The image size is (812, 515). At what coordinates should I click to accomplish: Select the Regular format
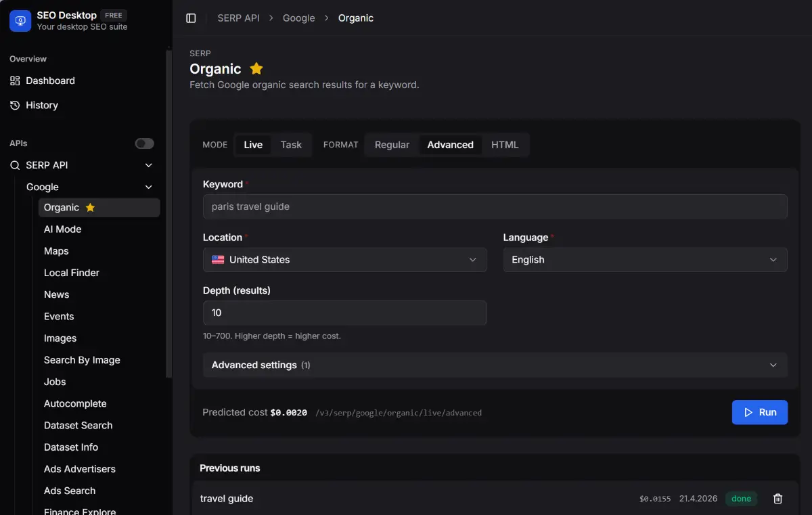392,145
